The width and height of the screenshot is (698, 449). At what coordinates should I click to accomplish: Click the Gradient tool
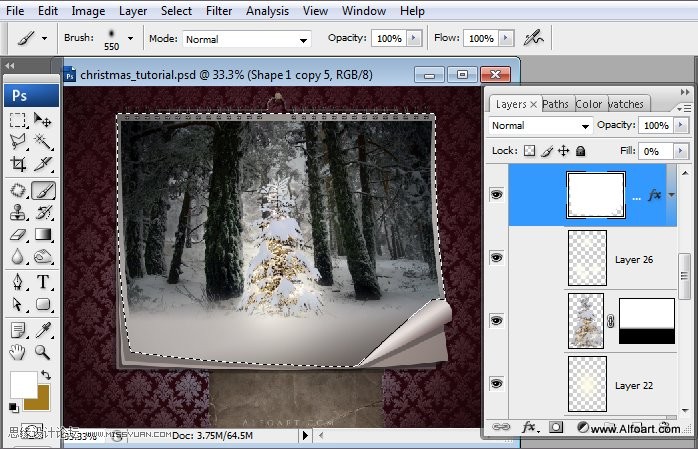coord(43,235)
